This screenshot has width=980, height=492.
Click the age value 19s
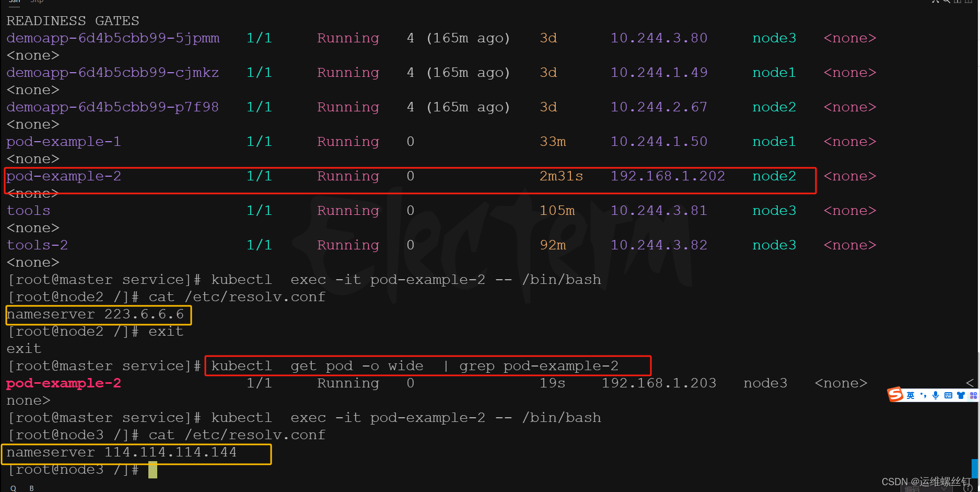tap(553, 383)
